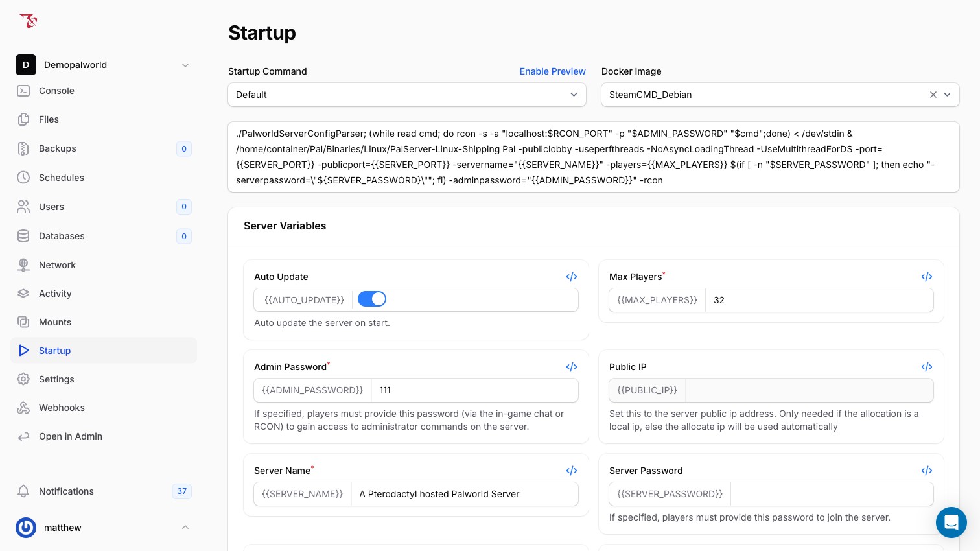This screenshot has height=551, width=980.
Task: Click the Users people icon
Action: coord(23,207)
